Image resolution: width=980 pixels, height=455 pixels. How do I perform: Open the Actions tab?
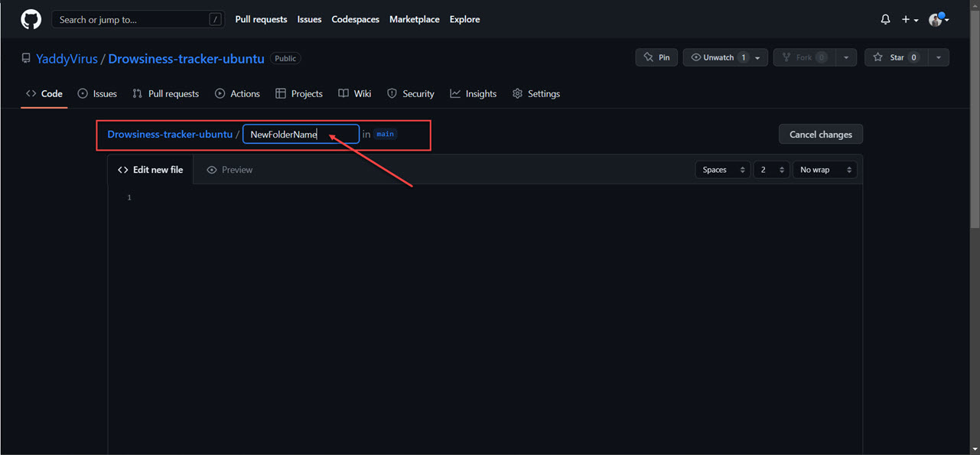point(237,93)
